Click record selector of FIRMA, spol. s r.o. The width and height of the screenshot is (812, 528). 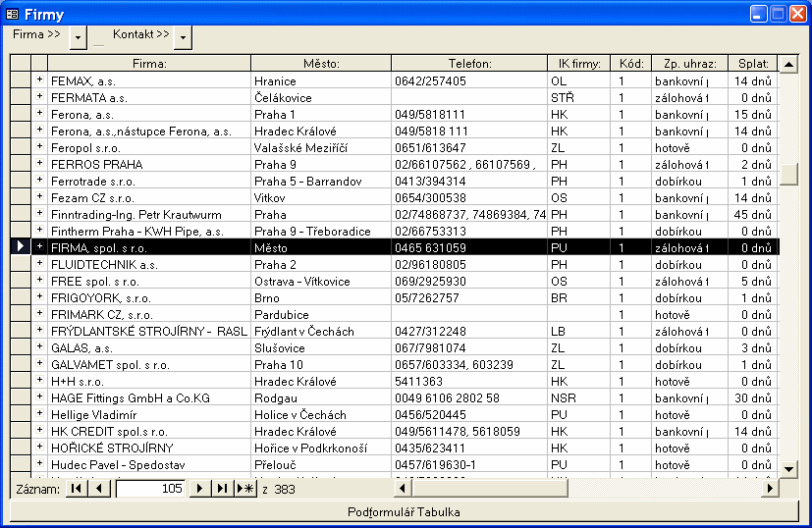coord(21,247)
